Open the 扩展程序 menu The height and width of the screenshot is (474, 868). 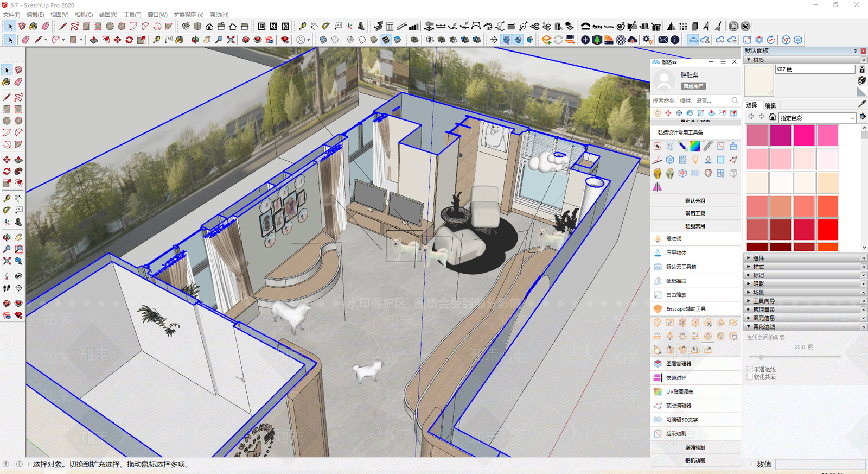189,15
